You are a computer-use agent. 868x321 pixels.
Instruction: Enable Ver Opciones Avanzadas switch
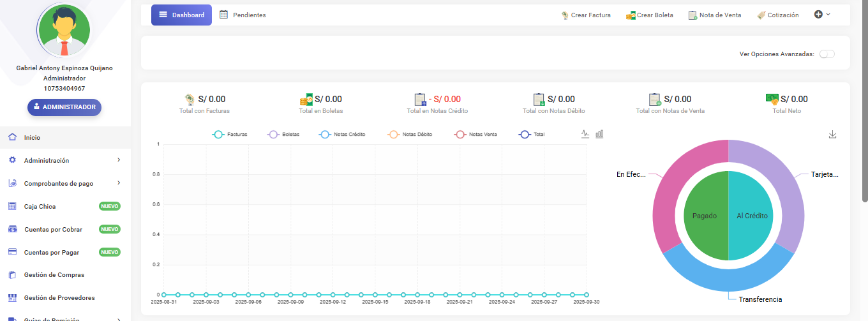click(827, 54)
